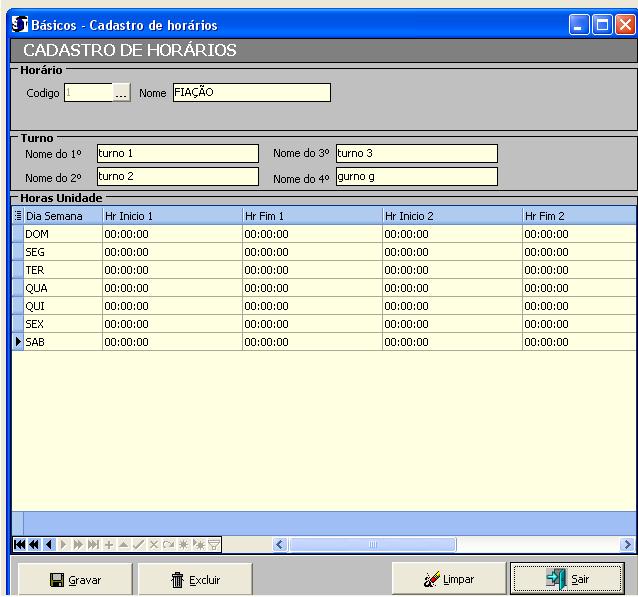
Task: Exit the form with Sair button
Action: coord(567,579)
